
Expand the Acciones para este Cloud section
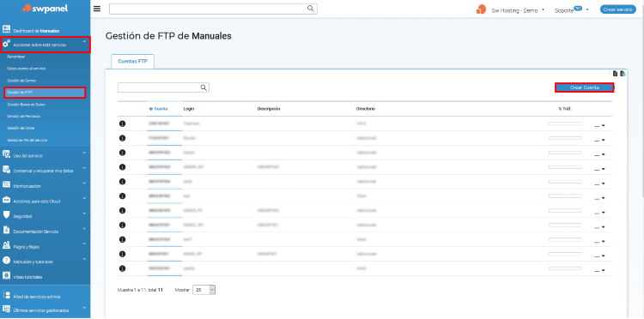tap(84, 198)
